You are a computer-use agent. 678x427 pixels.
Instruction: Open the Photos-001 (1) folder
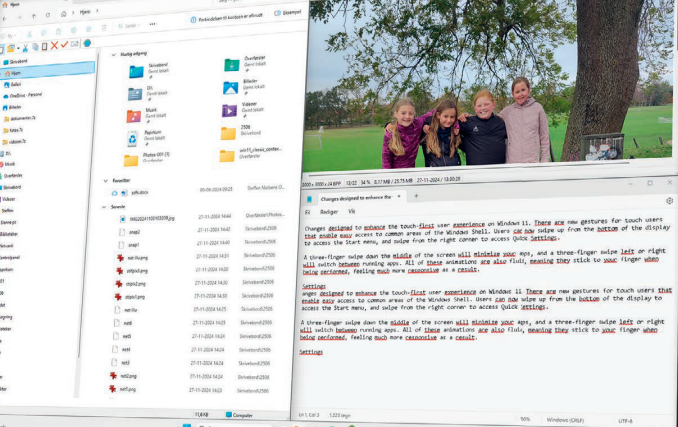(x=146, y=159)
